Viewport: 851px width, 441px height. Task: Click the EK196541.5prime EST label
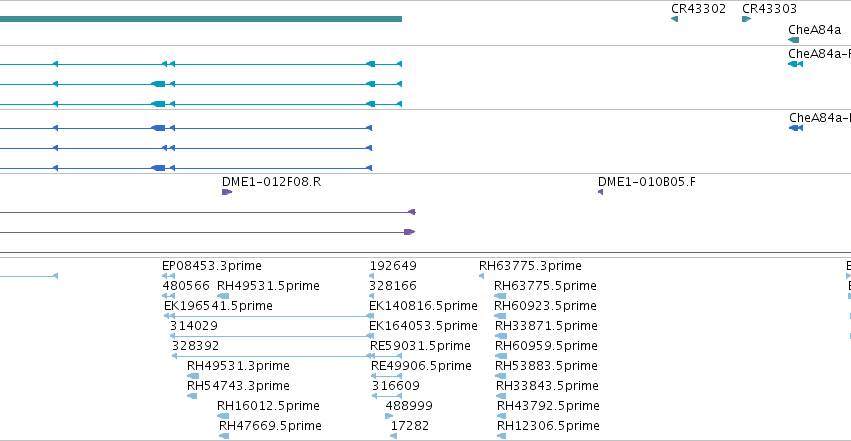coord(218,306)
